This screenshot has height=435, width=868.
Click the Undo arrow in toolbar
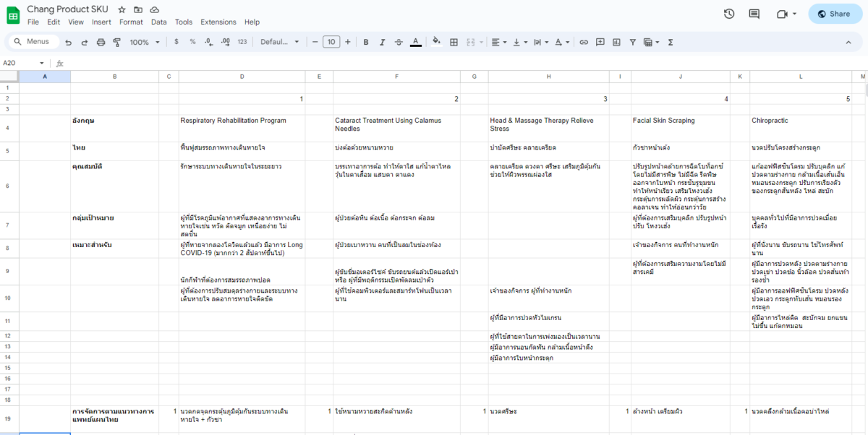[x=69, y=42]
